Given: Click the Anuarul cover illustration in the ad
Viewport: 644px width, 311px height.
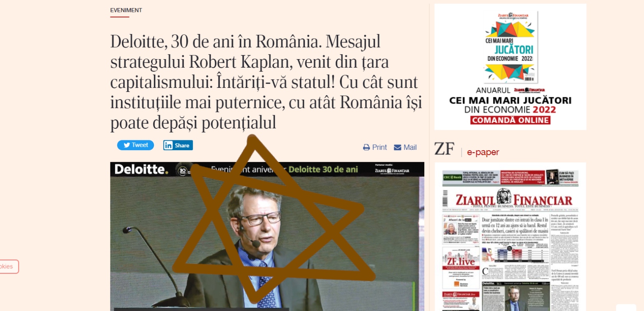Looking at the screenshot, I should [510, 46].
